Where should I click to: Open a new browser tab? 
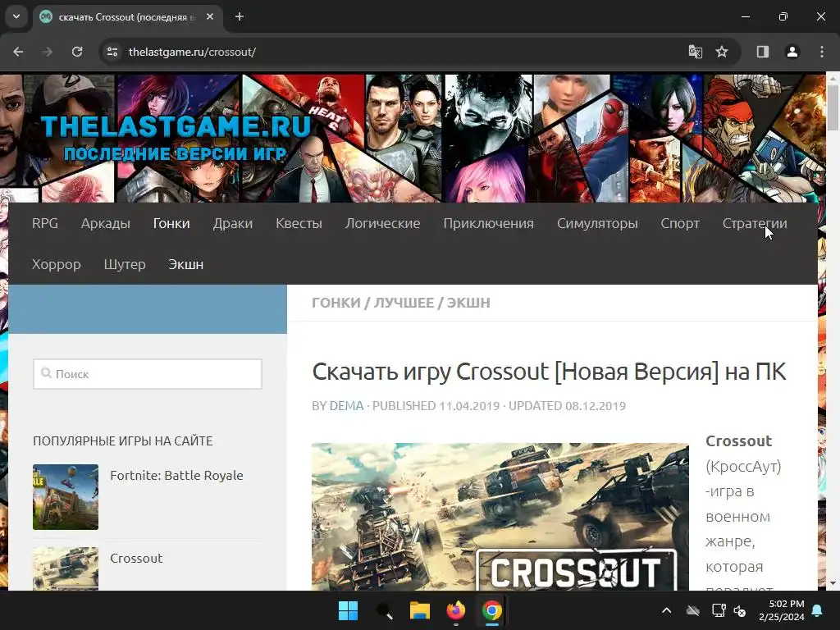coord(240,16)
